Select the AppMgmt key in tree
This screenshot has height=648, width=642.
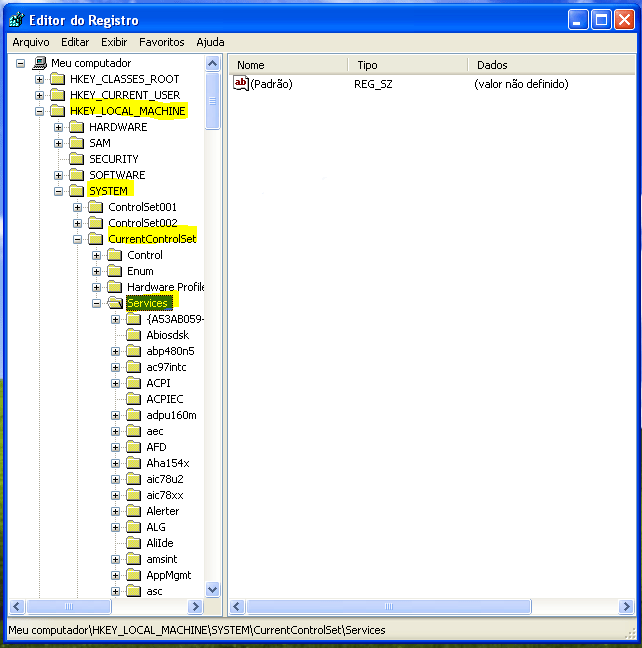click(168, 575)
